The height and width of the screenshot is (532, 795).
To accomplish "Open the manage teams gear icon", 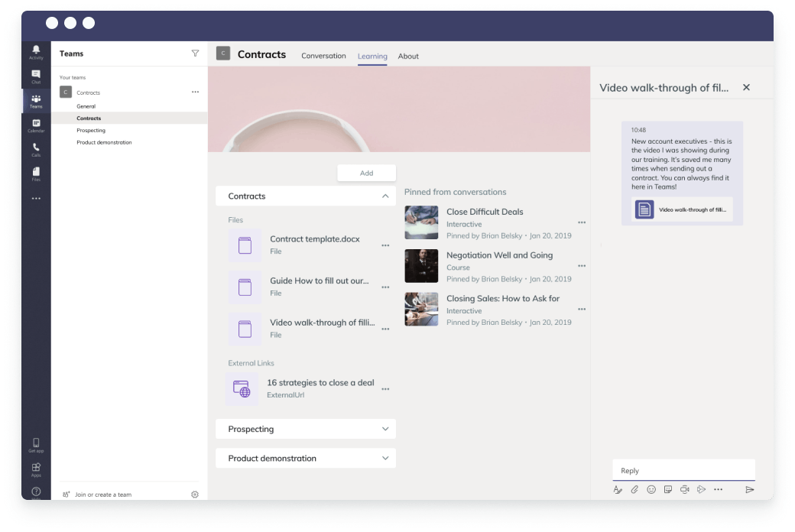I will point(195,495).
